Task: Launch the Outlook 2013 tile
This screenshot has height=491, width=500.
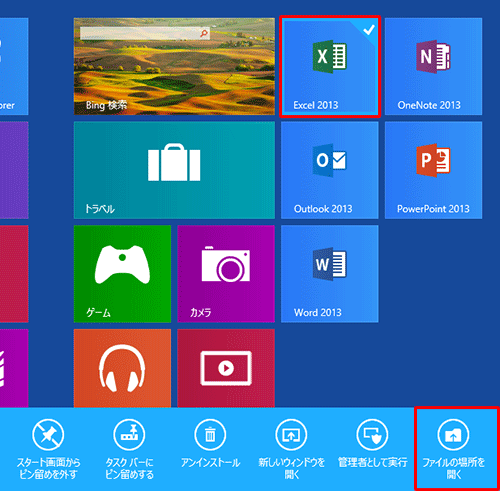Action: point(330,170)
